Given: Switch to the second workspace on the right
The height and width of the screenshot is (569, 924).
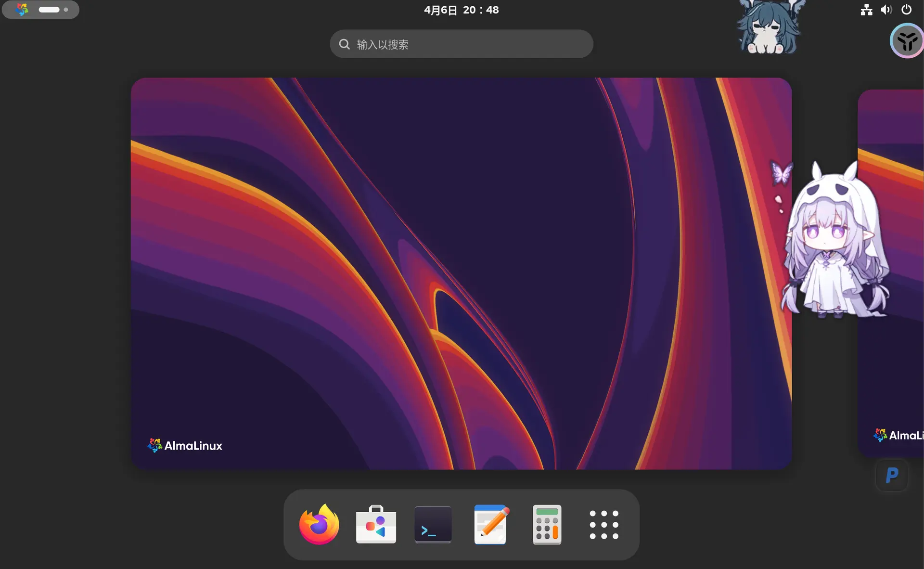Looking at the screenshot, I should coord(891,273).
